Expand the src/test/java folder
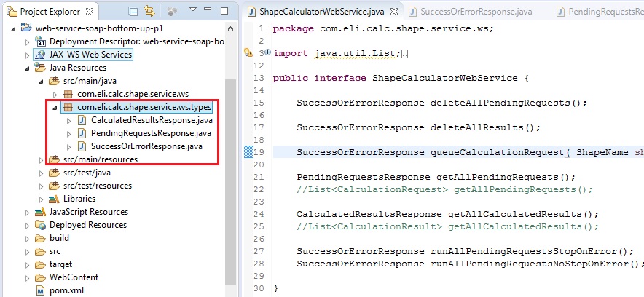This screenshot has width=644, height=297. tap(41, 173)
